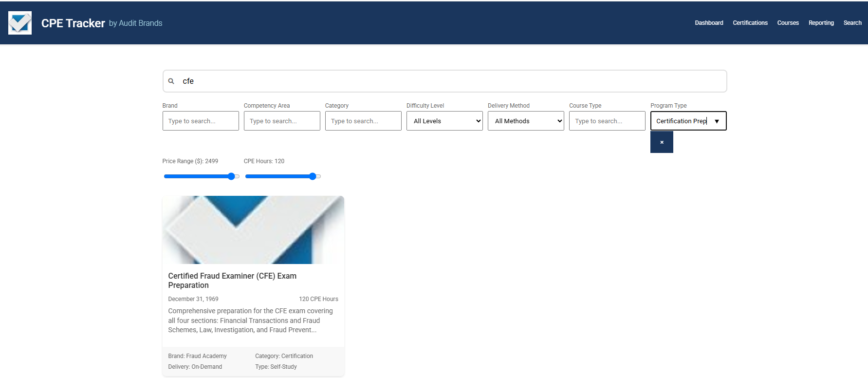Viewport: 868px width, 378px height.
Task: Focus the Category filter field
Action: 363,121
